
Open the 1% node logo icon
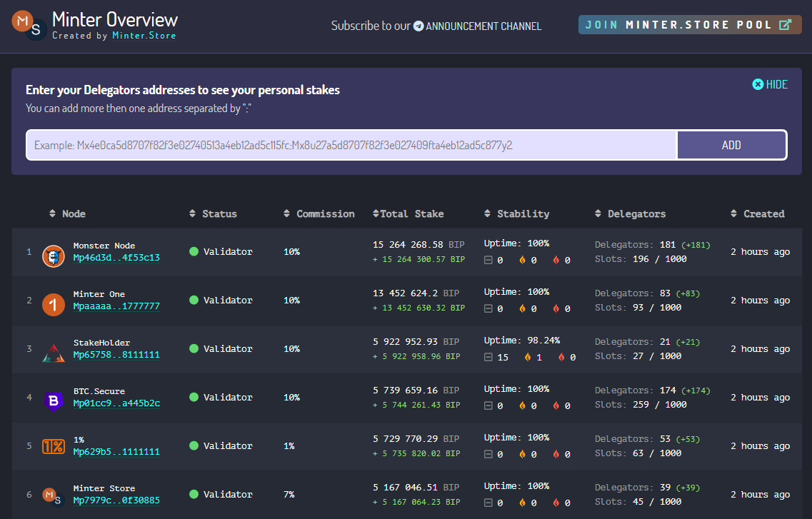coord(54,446)
